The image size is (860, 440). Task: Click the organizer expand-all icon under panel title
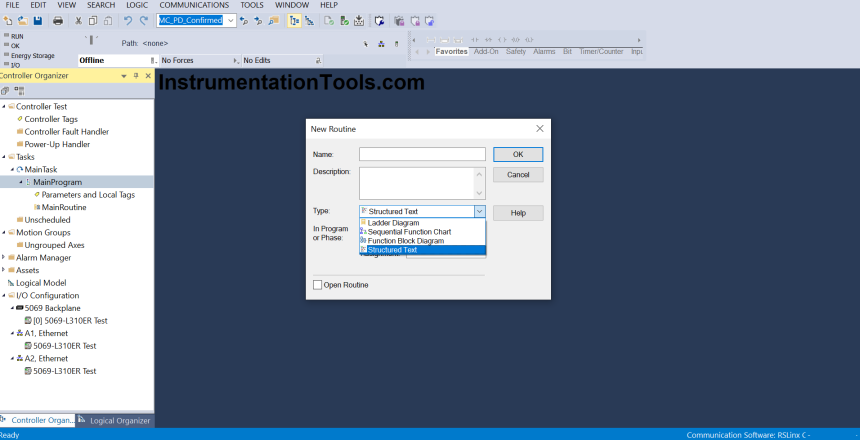5,91
